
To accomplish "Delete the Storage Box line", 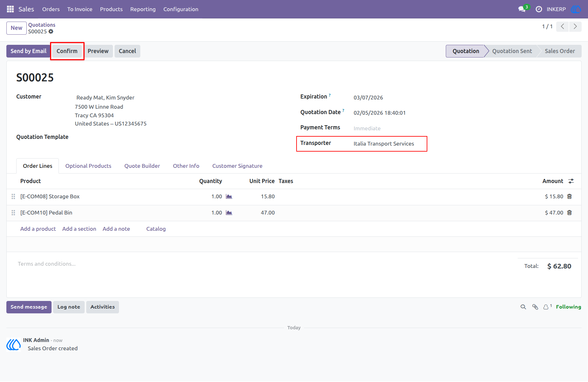I will tap(570, 196).
